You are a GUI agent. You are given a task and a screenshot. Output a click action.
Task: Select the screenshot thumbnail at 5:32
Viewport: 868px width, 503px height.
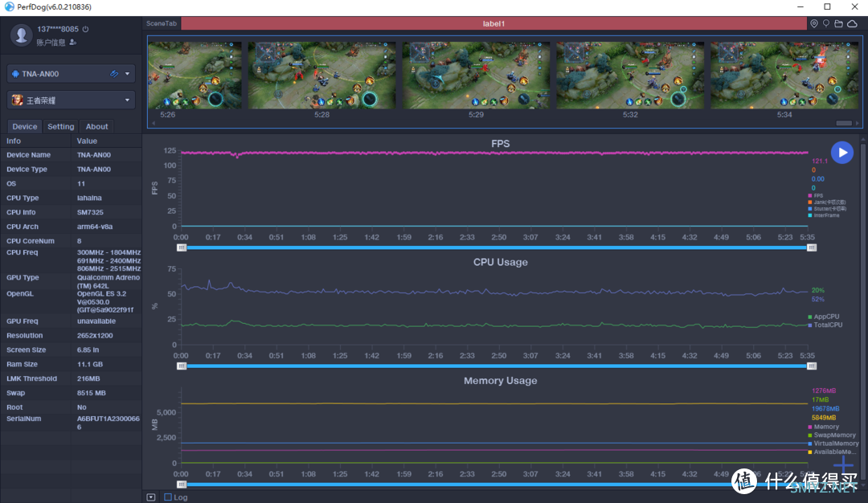click(630, 76)
